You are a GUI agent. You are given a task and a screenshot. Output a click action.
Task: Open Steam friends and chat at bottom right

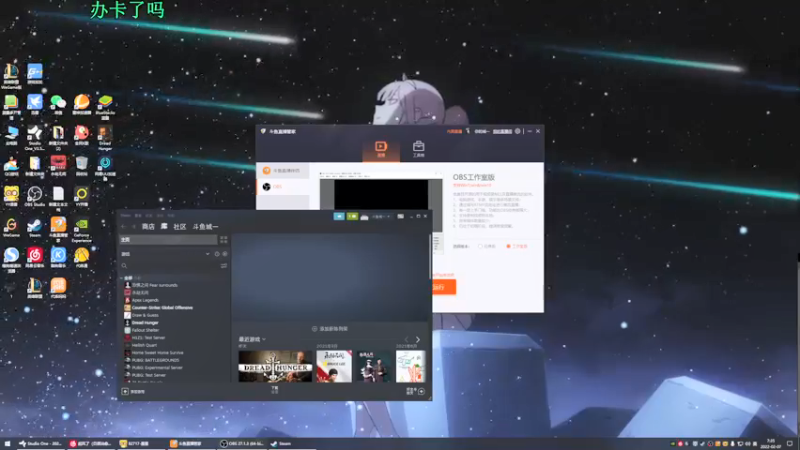click(415, 391)
